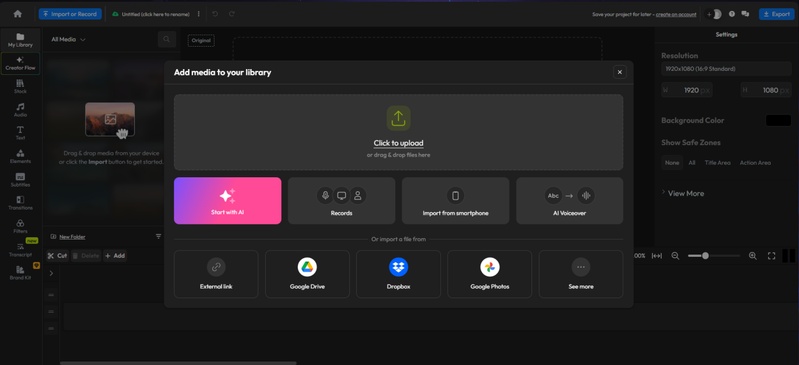Select All safe zones option
Image resolution: width=799 pixels, height=365 pixels.
[691, 163]
